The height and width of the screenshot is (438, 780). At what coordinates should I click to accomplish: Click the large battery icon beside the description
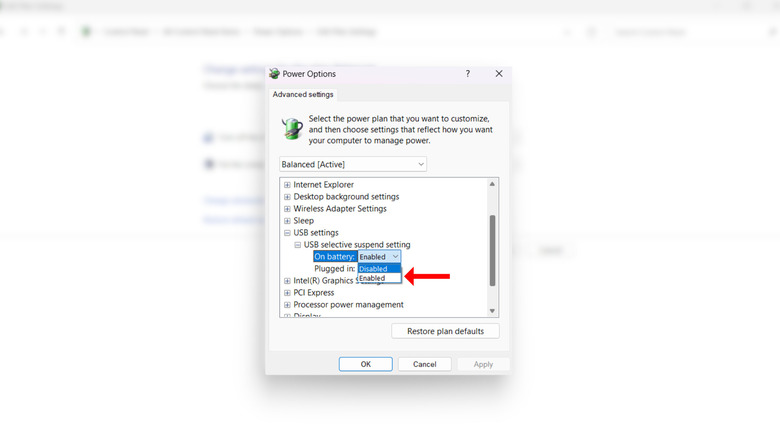pos(292,128)
